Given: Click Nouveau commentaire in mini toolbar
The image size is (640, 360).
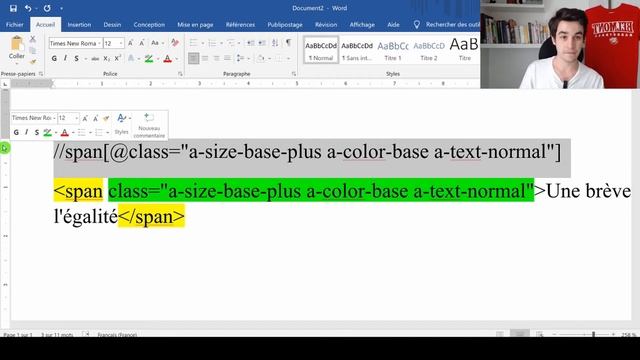Looking at the screenshot, I should (x=149, y=125).
